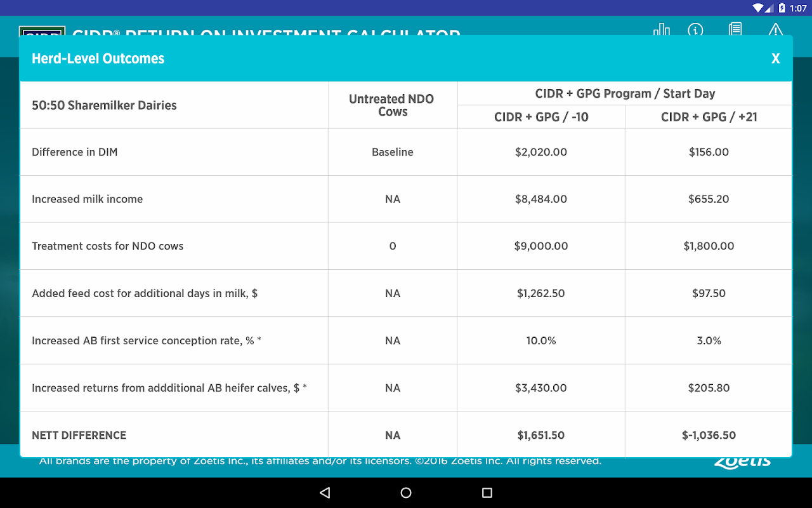Tap the Android home circle button
Screen dimensions: 812x508
[406, 493]
